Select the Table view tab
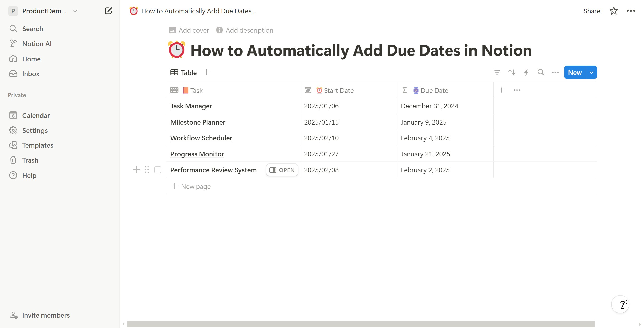This screenshot has height=328, width=644. click(184, 73)
